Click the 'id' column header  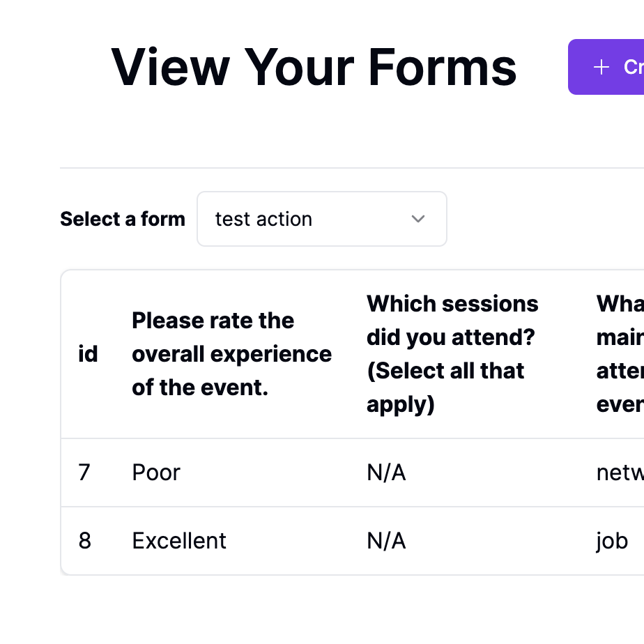(x=89, y=353)
